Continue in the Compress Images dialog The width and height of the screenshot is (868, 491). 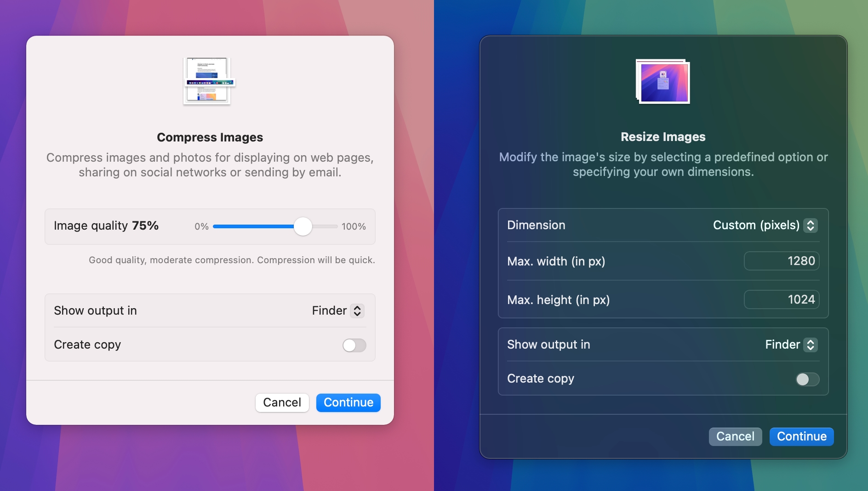tap(348, 402)
